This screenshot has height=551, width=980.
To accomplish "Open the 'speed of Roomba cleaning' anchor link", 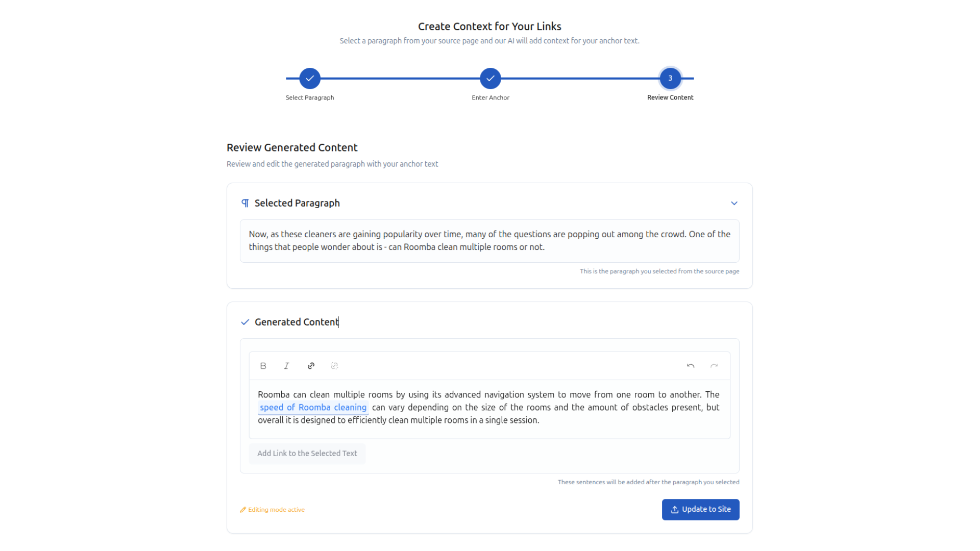I will coord(313,408).
